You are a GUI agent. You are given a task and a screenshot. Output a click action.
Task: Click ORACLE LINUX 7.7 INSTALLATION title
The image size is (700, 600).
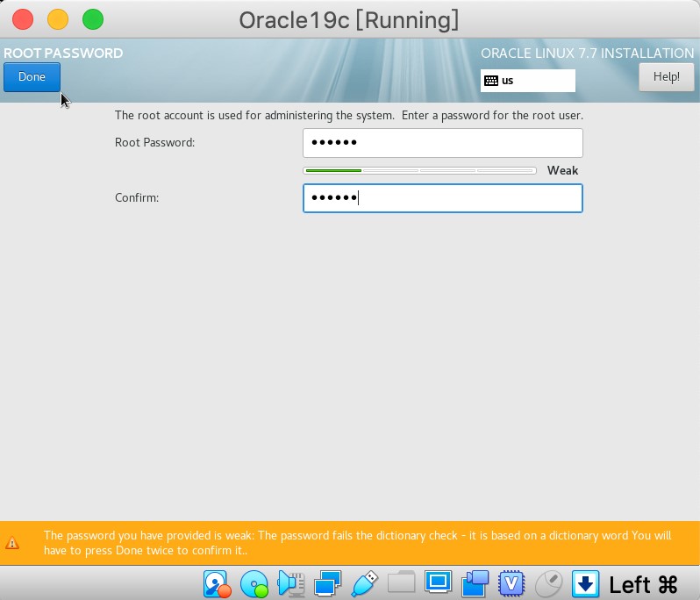click(x=587, y=54)
